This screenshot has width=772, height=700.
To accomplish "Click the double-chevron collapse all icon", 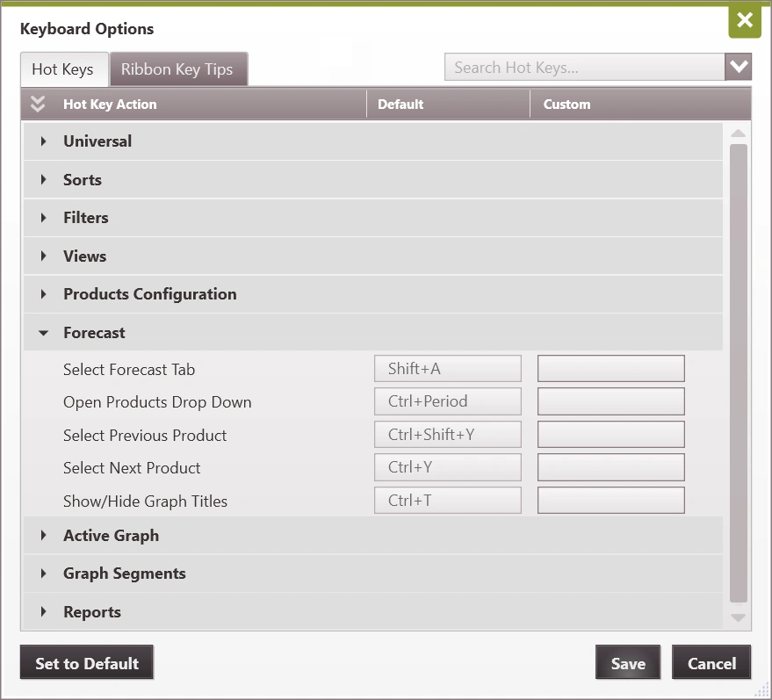I will click(x=37, y=104).
